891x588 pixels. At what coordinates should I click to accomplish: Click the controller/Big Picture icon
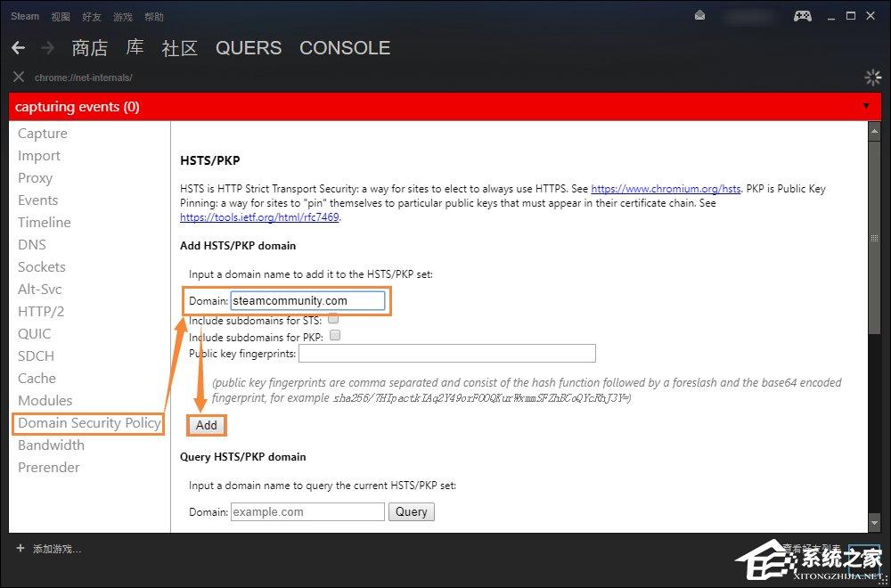pos(802,15)
